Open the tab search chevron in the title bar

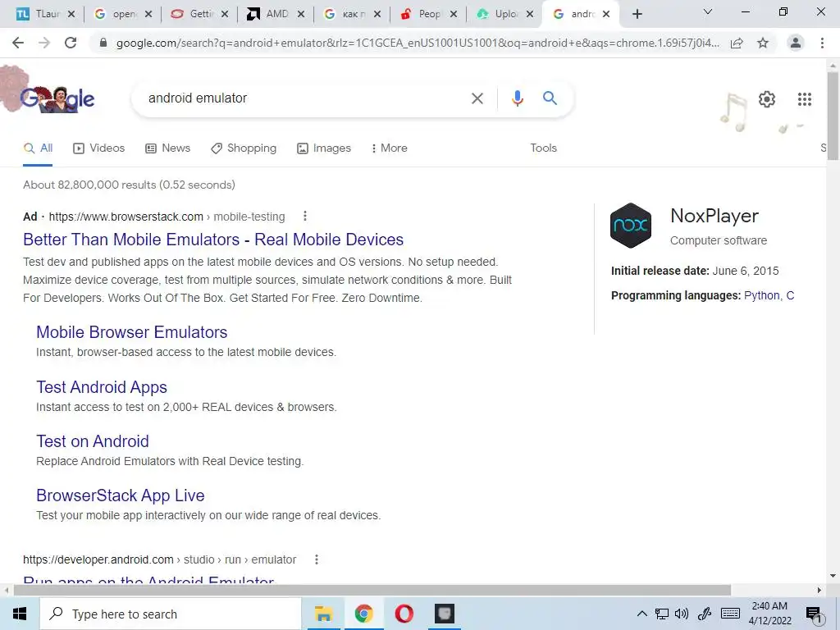[708, 11]
